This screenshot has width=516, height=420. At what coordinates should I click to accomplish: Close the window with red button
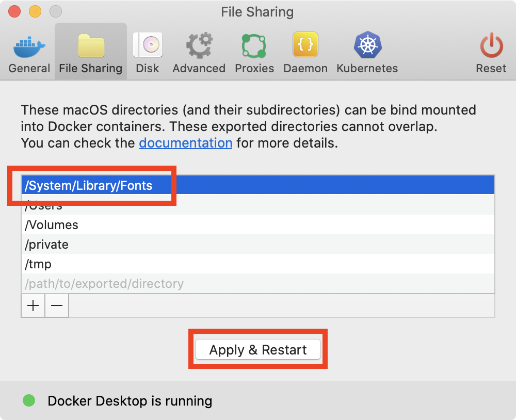tap(14, 11)
